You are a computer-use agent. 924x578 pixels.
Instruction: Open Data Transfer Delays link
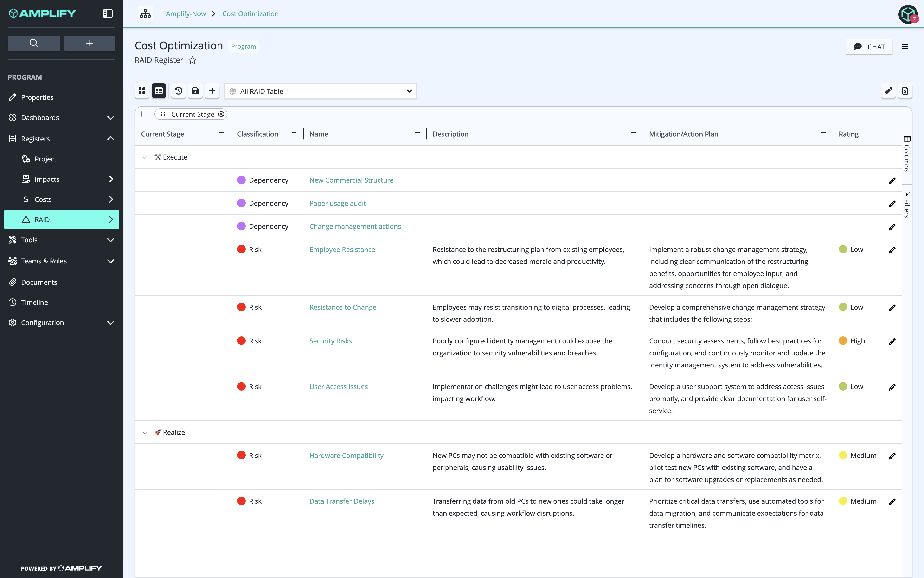[x=341, y=501]
